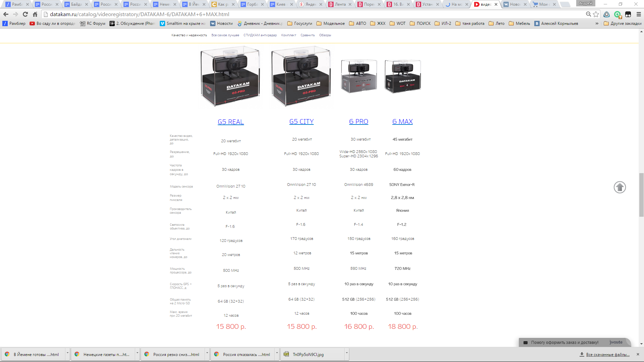Open the green extension icon with badge

coord(617,14)
